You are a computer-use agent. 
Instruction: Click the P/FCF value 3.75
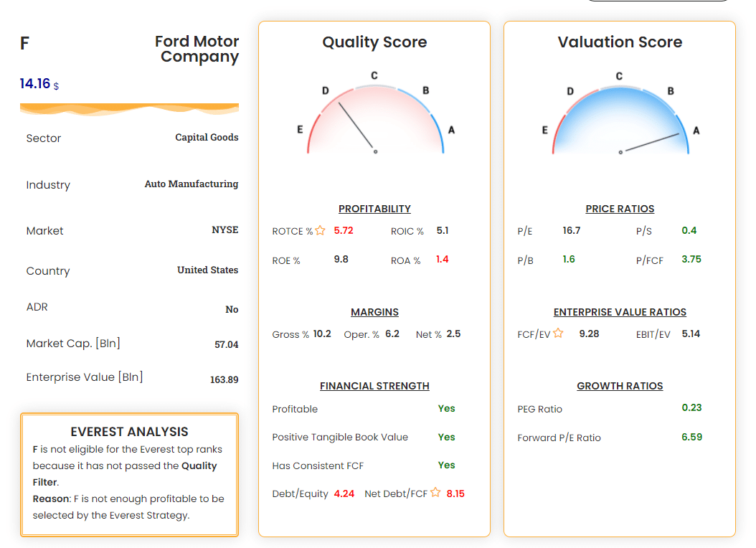pos(692,260)
